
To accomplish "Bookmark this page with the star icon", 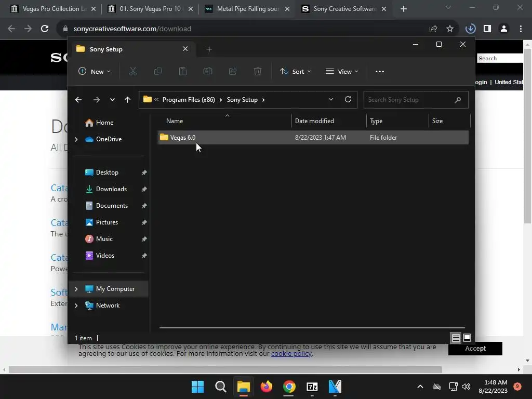I will tap(450, 29).
